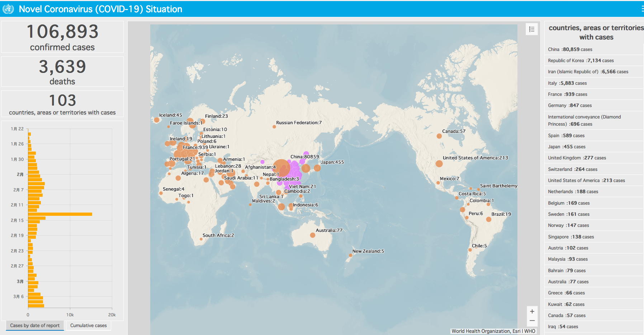Select the Singapore 138 cases row

(x=594, y=237)
